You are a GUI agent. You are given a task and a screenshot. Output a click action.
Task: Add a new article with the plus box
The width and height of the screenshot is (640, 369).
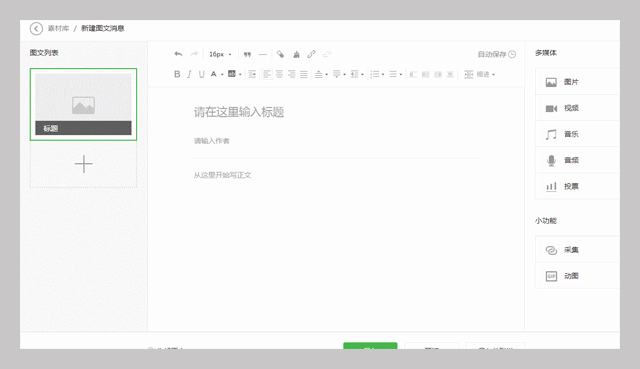point(83,164)
